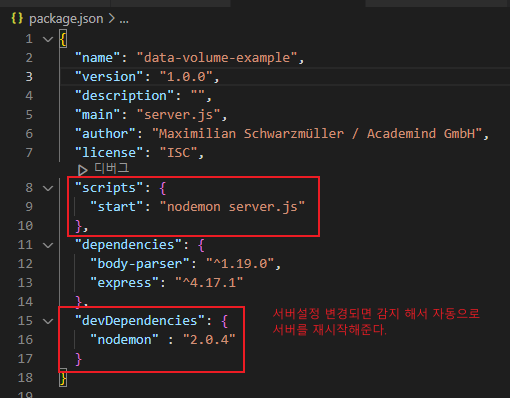
Task: Collapse the devDependencies block fold chevron
Action: pos(48,321)
